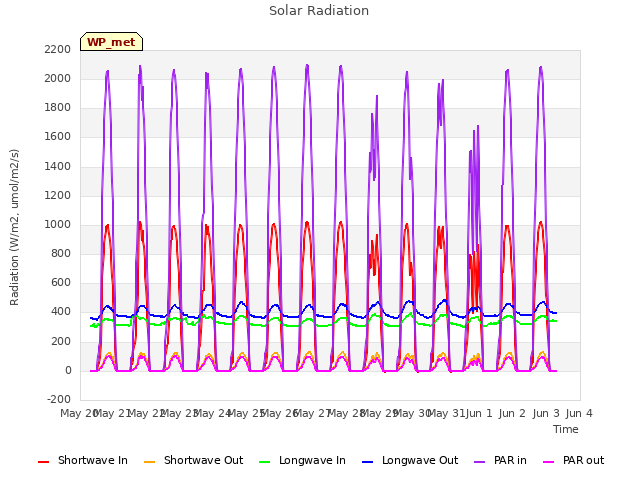The width and height of the screenshot is (640, 480).
Task: Click the blue Longwave Out legend swatch
Action: coord(368,462)
